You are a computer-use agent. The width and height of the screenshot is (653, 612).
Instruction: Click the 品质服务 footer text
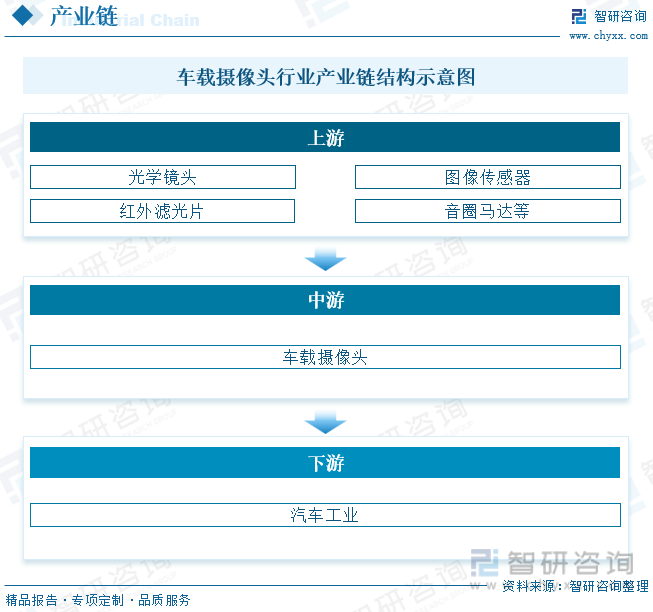[164, 600]
